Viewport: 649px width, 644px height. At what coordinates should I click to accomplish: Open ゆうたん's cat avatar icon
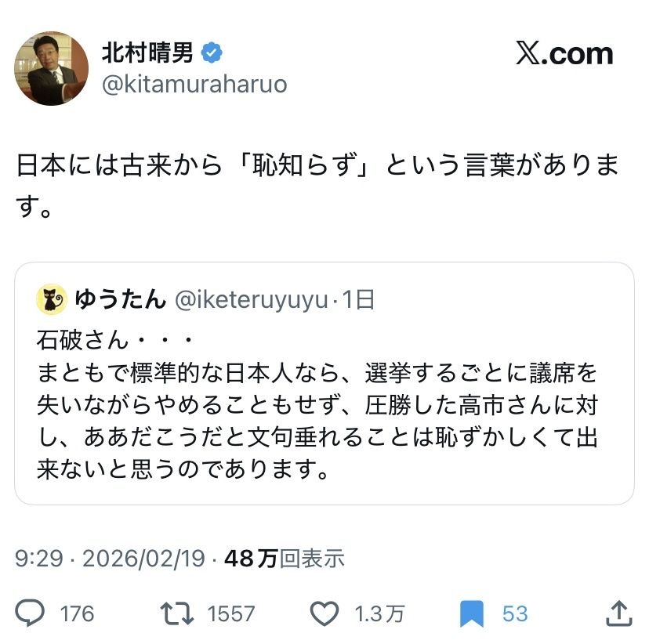point(51,298)
